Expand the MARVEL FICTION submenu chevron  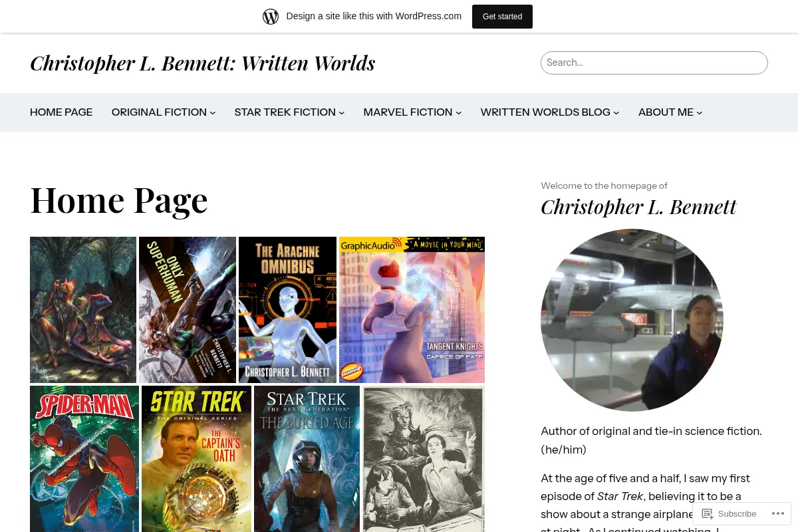point(459,113)
